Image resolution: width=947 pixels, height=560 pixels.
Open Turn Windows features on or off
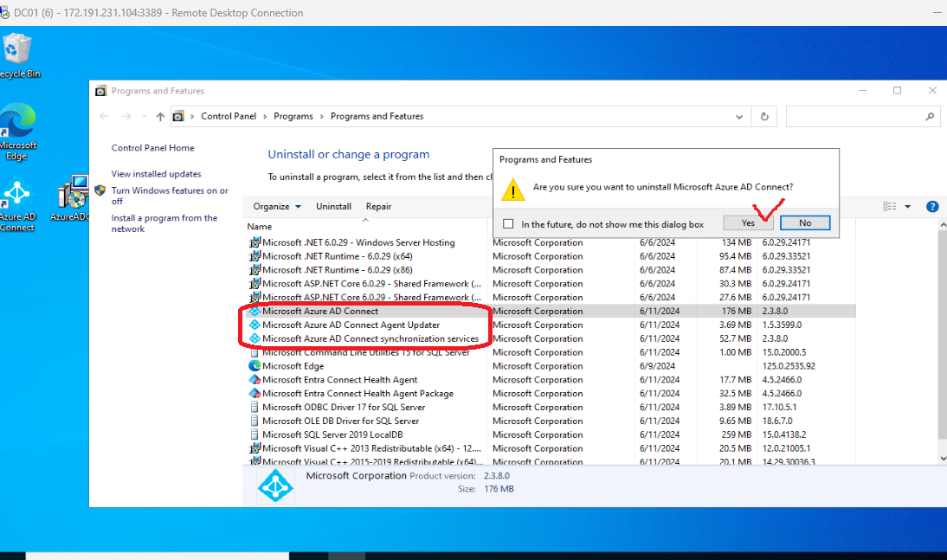[170, 196]
